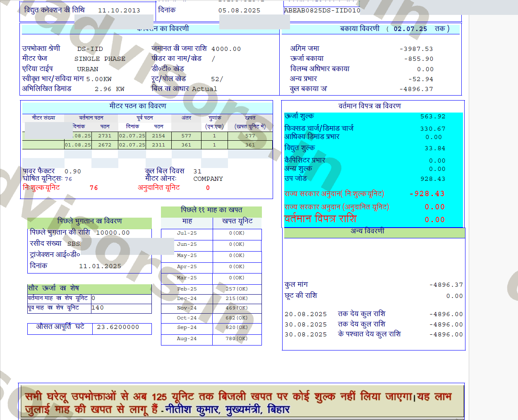This screenshot has width=518, height=420.
Task: Select bill date "05.08.2025"
Action: click(x=240, y=10)
